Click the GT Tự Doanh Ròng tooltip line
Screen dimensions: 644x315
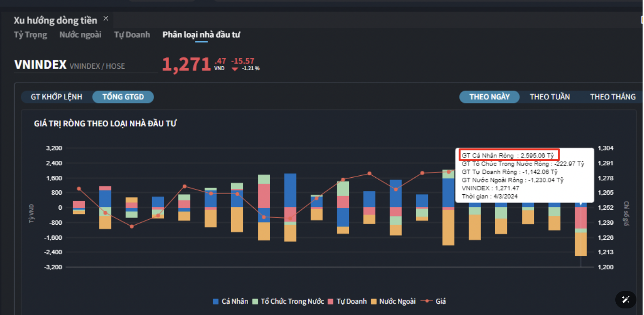click(509, 172)
